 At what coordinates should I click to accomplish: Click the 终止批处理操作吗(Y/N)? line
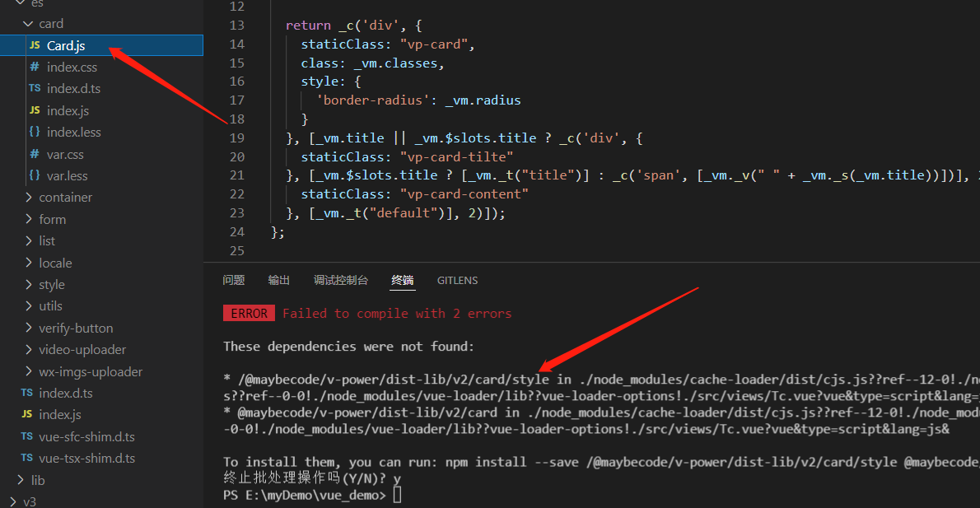click(x=312, y=478)
